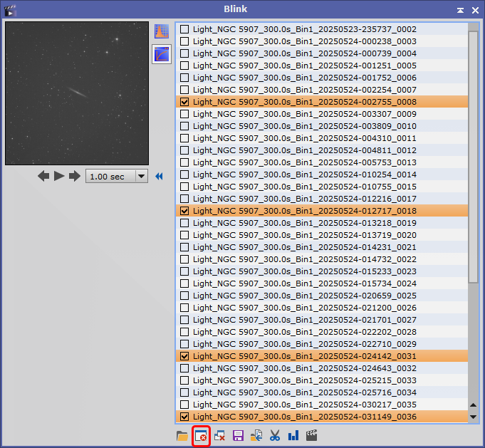The image size is (485, 448).
Task: Toggle screen transfer function curve icon
Action: (162, 54)
